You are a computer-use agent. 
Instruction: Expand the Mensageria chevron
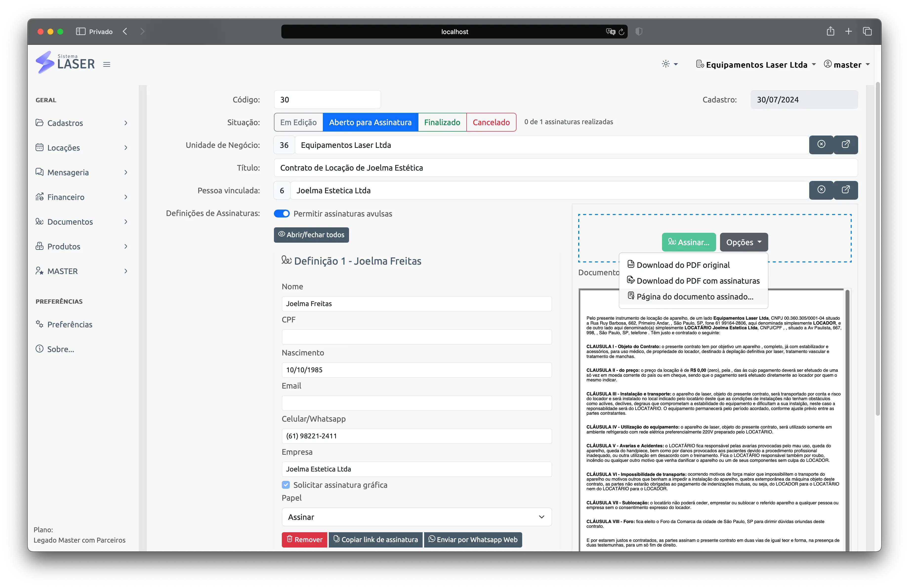[x=126, y=172]
